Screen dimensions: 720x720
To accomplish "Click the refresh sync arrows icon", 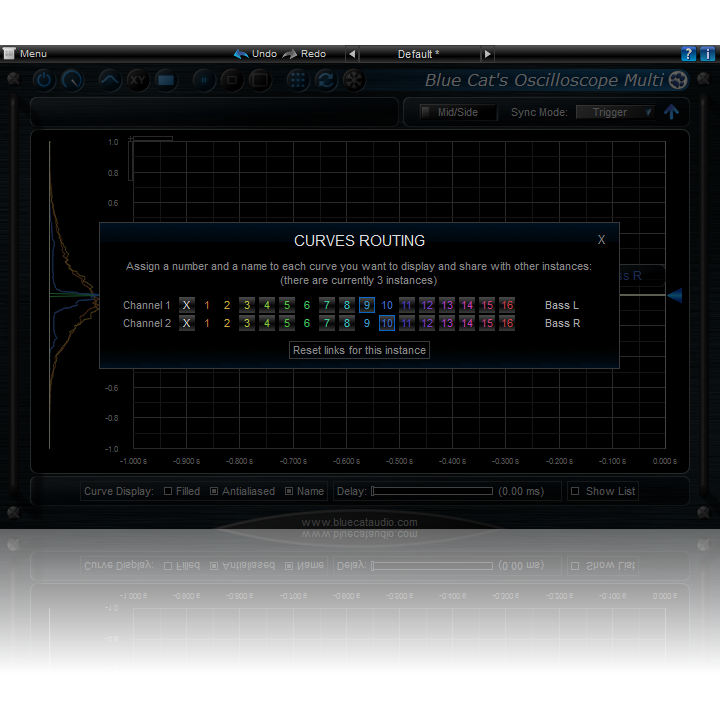I will pyautogui.click(x=326, y=80).
